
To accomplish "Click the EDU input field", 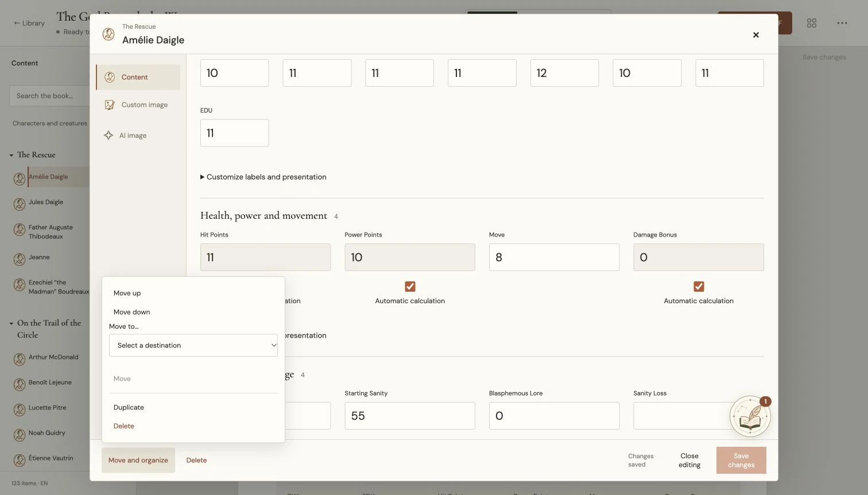I will (x=234, y=133).
